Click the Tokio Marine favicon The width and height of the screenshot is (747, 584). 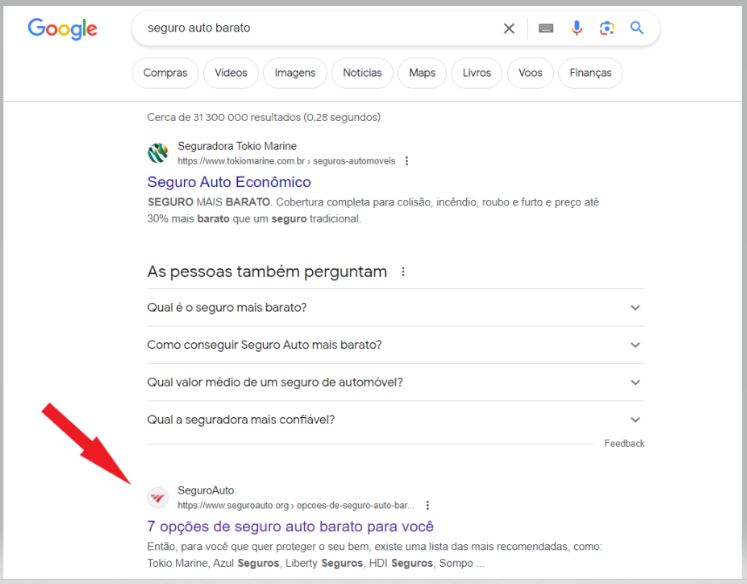(x=158, y=153)
